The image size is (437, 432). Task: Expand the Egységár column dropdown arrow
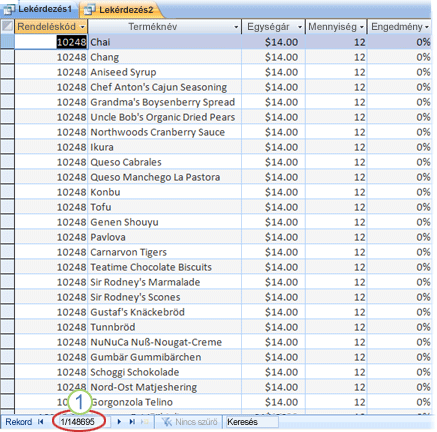coord(300,27)
